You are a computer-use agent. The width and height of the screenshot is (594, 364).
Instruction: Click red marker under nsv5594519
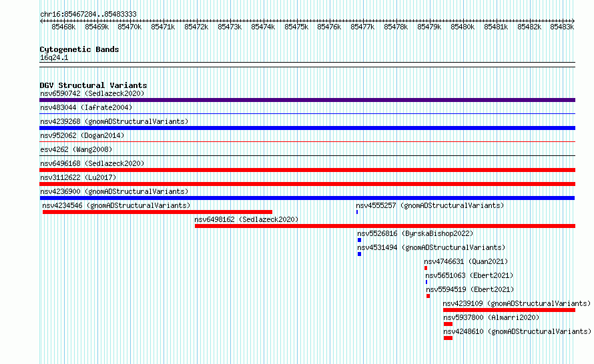coord(428,296)
